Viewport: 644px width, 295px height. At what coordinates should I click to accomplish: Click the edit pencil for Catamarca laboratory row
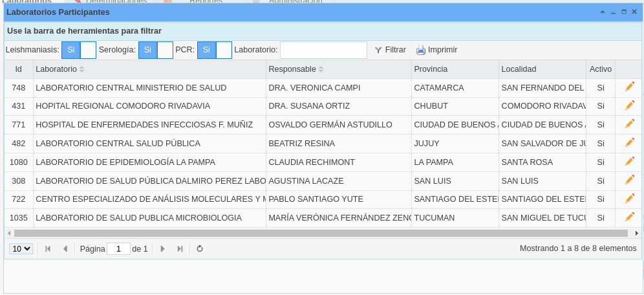629,87
